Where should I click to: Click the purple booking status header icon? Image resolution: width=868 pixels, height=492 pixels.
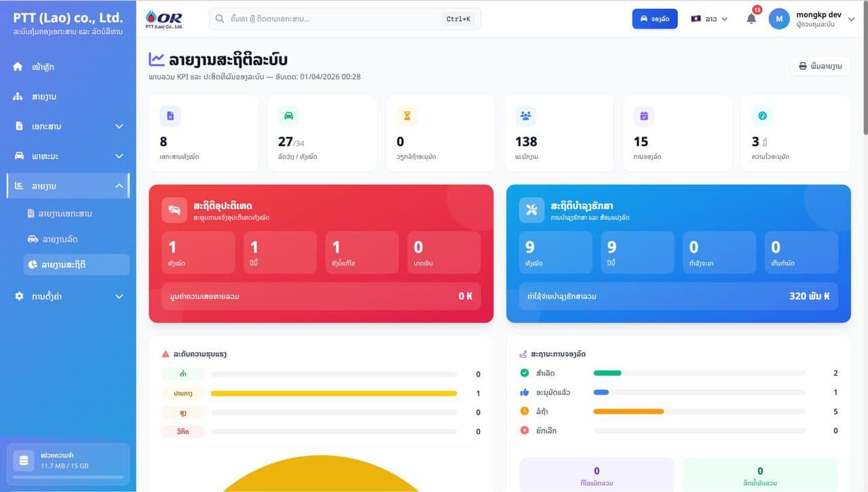point(523,354)
